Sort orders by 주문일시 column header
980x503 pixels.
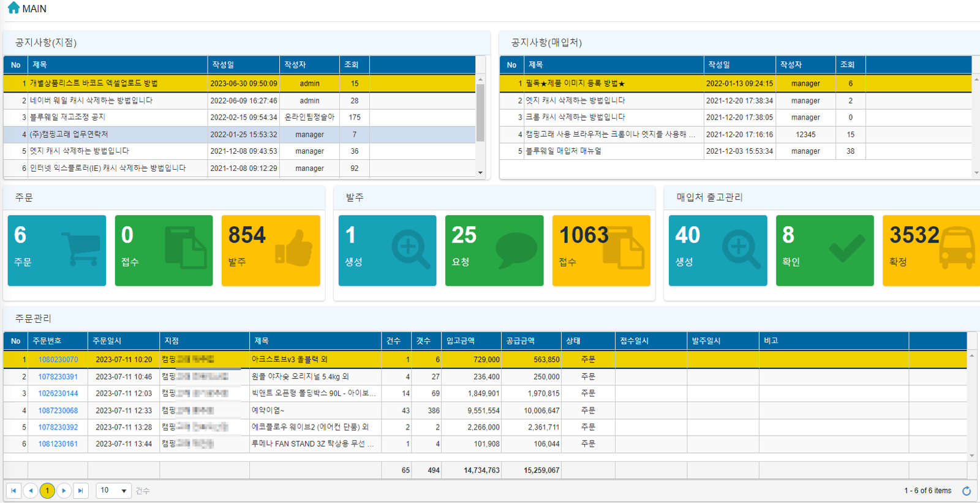coord(107,341)
